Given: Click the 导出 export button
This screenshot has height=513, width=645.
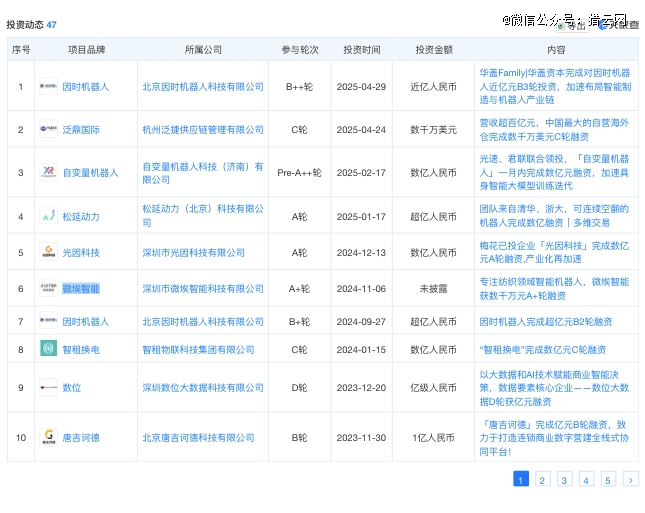Looking at the screenshot, I should coord(573,26).
